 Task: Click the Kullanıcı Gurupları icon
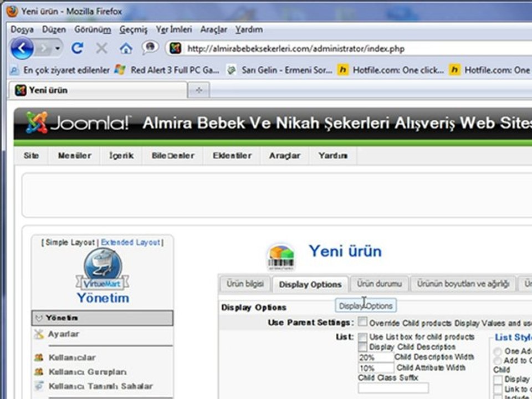(x=39, y=372)
